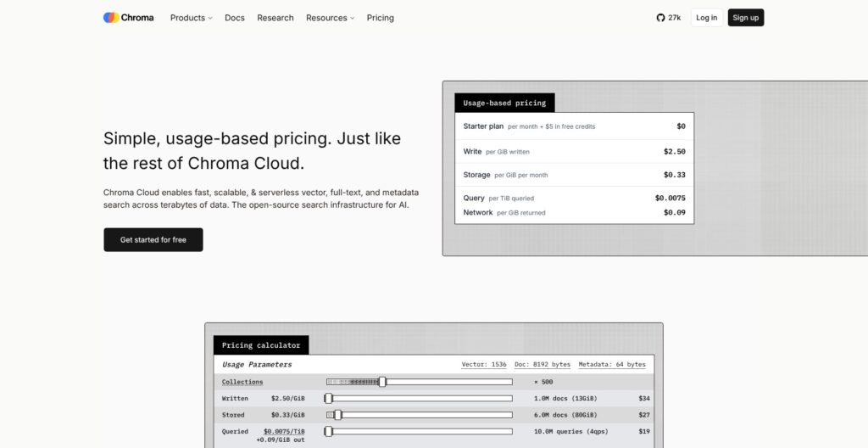
Task: Click Get started for free button
Action: [153, 239]
